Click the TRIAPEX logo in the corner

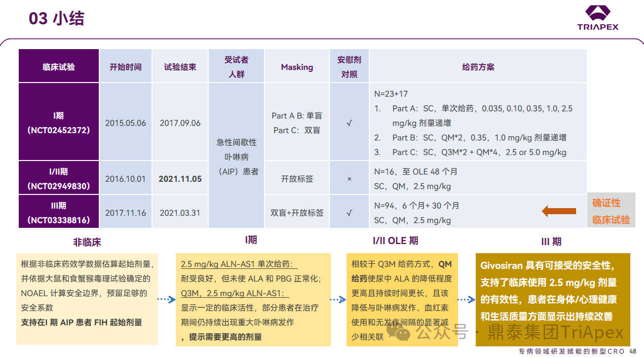click(x=598, y=18)
